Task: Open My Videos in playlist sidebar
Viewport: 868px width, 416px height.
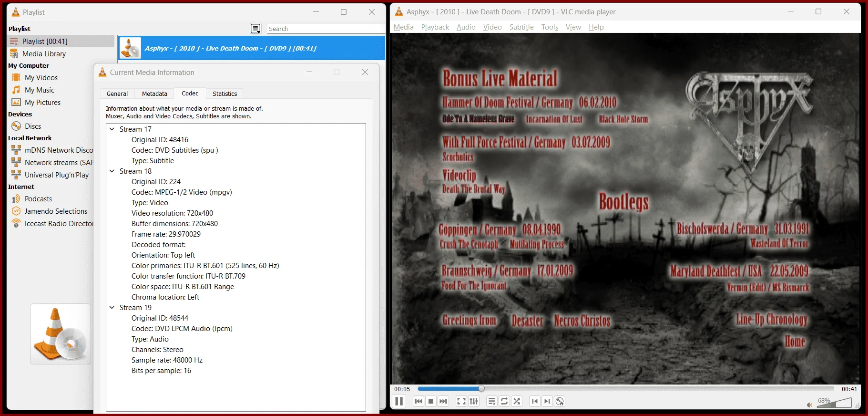Action: tap(41, 78)
